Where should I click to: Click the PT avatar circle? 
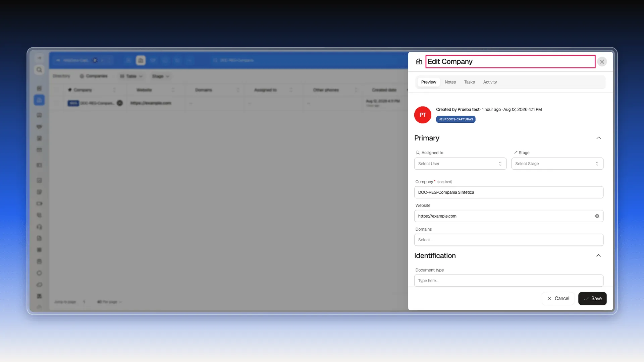coord(423,115)
